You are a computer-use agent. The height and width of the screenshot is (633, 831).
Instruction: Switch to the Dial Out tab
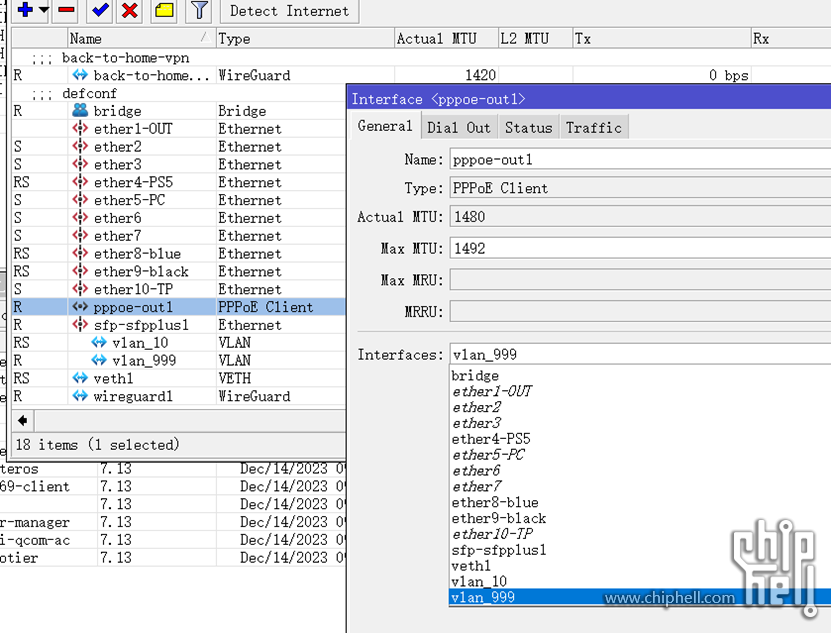pos(459,128)
